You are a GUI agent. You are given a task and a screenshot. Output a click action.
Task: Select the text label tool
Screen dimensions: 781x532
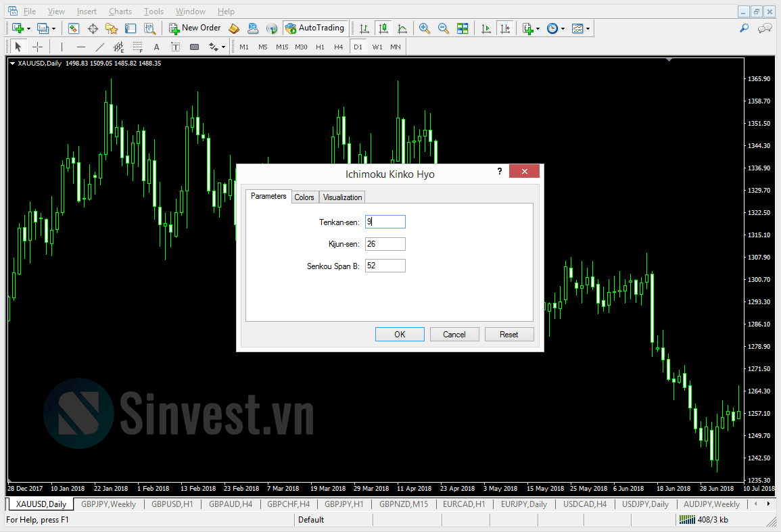156,47
